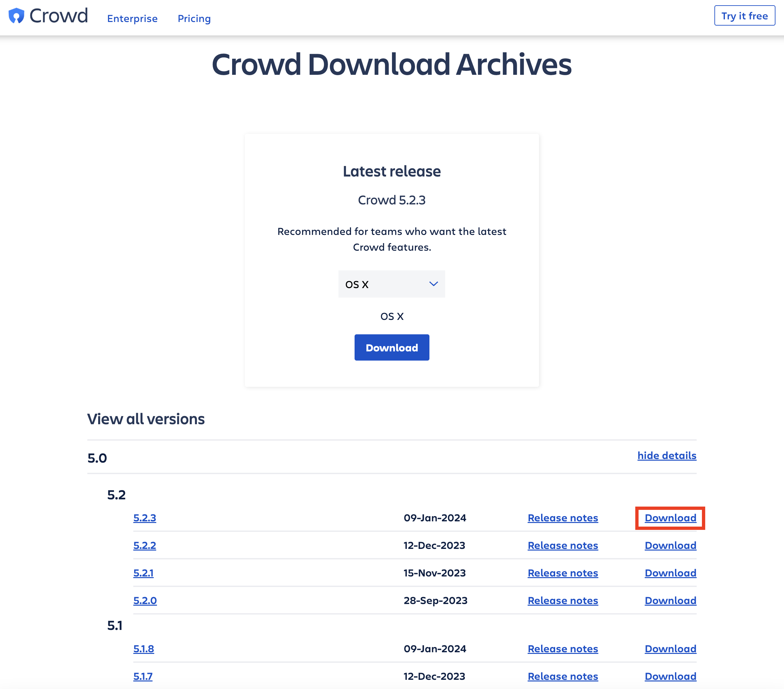This screenshot has height=689, width=784.
Task: Open the Pricing menu item
Action: 194,18
